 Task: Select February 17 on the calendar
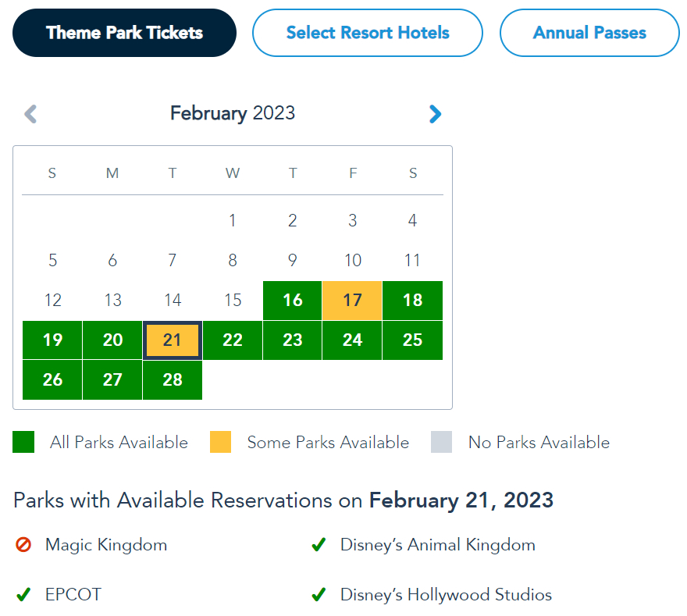[353, 301]
